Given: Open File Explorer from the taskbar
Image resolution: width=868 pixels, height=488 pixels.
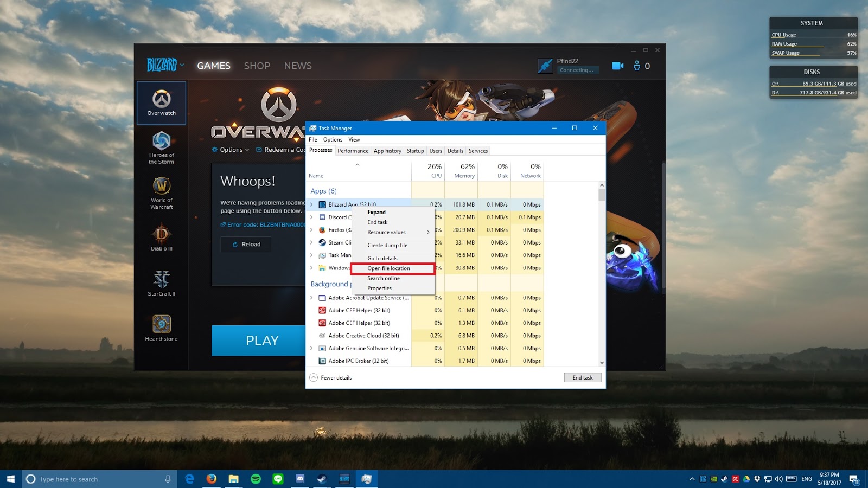Looking at the screenshot, I should pos(234,479).
